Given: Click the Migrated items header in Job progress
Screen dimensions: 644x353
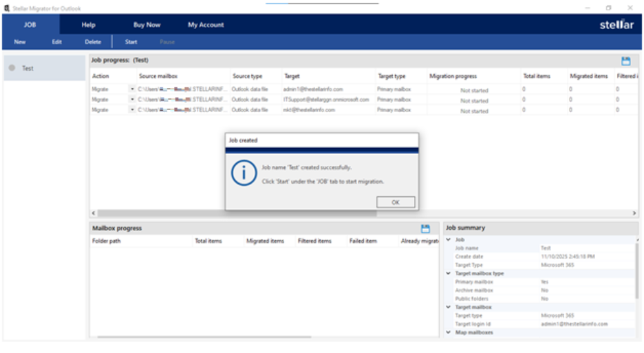Looking at the screenshot, I should click(x=590, y=76).
